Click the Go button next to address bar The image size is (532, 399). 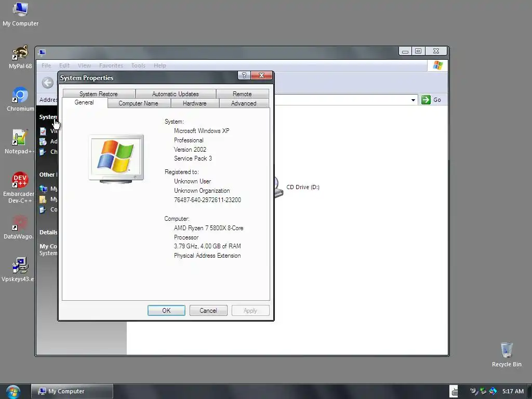[431, 100]
